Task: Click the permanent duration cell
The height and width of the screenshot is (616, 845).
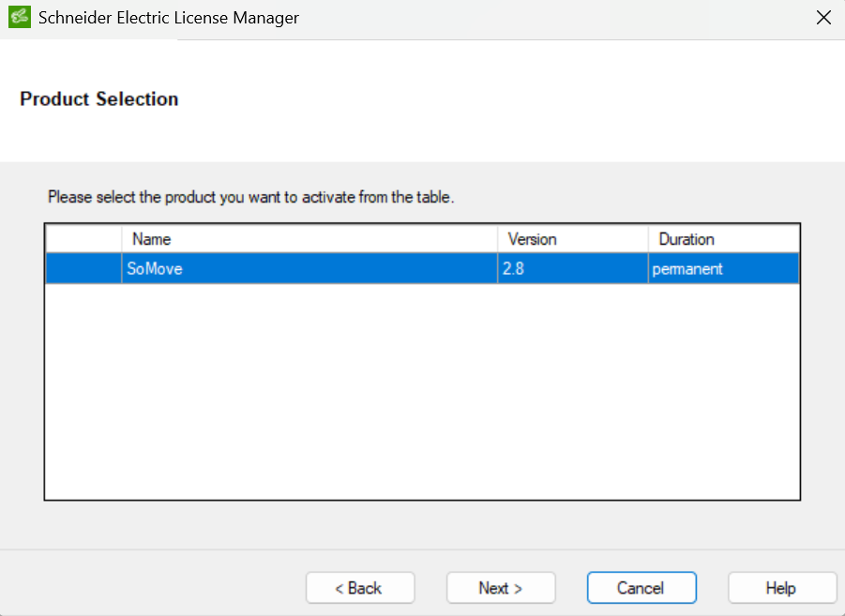Action: pyautogui.click(x=723, y=268)
